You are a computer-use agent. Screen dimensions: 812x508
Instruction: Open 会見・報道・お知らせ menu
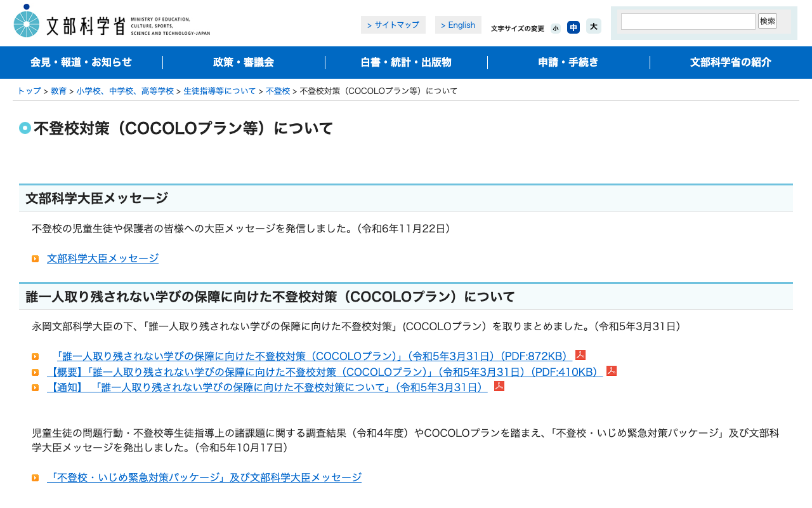[x=81, y=62]
